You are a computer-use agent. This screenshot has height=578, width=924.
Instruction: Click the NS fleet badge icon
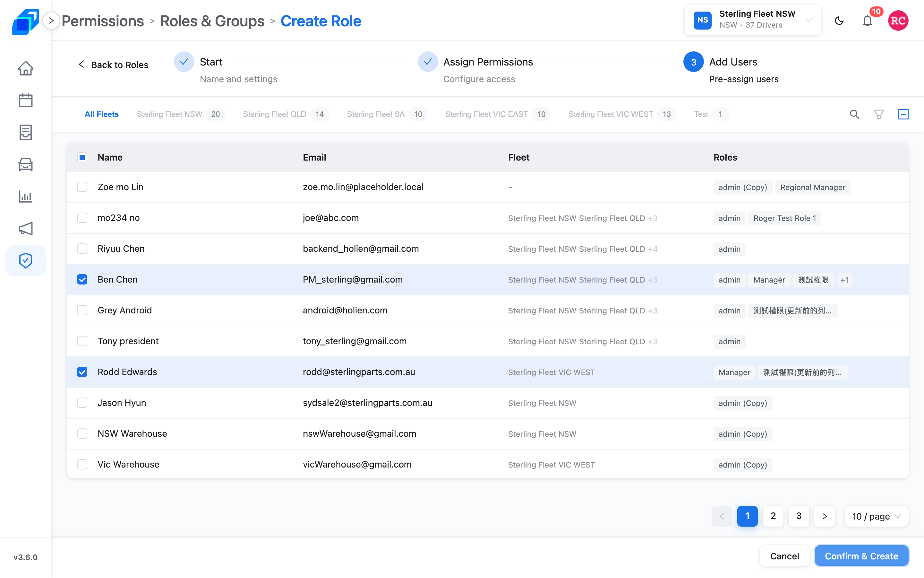tap(703, 20)
